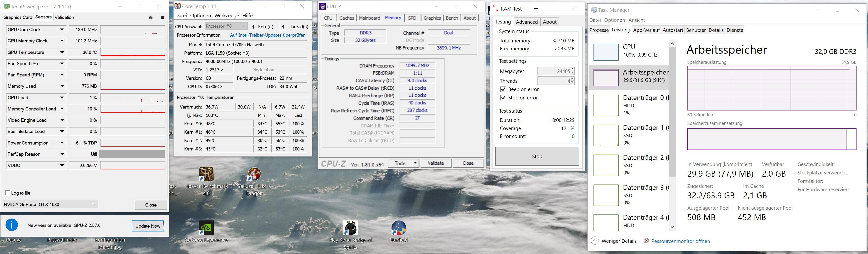Increase Threads spinner in RAM Test
868x254 pixels.
pos(572,79)
